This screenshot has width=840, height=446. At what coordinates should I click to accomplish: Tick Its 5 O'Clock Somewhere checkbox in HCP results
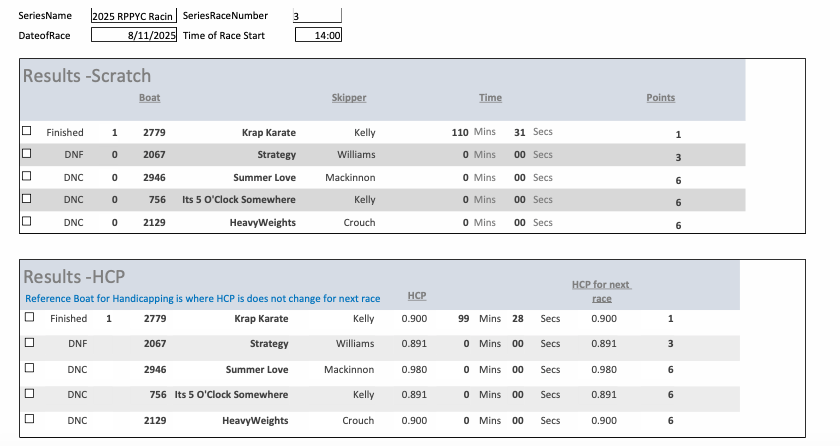[x=29, y=393]
